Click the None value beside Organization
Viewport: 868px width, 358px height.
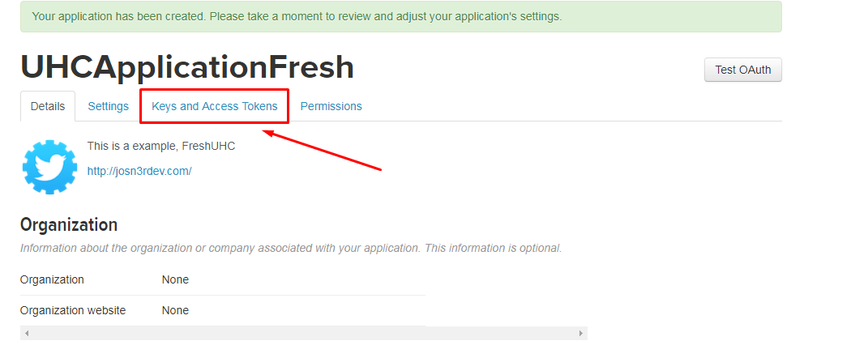pos(175,279)
